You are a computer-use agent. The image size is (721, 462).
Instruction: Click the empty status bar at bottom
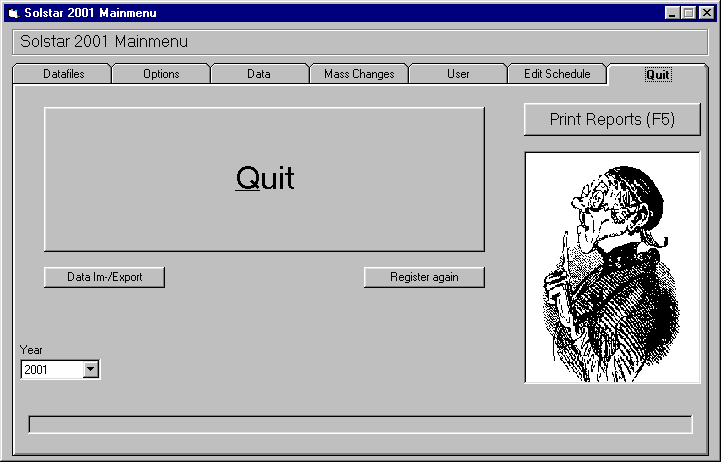click(x=360, y=424)
